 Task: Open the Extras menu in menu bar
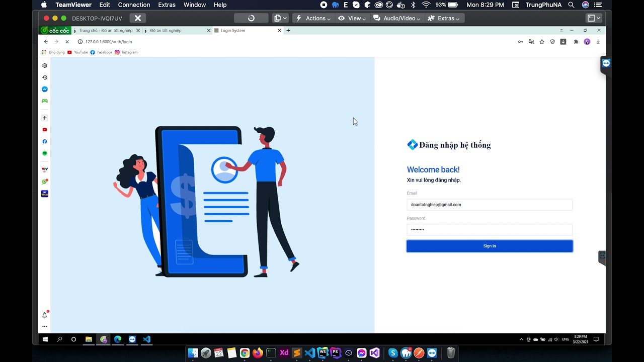coord(167,5)
